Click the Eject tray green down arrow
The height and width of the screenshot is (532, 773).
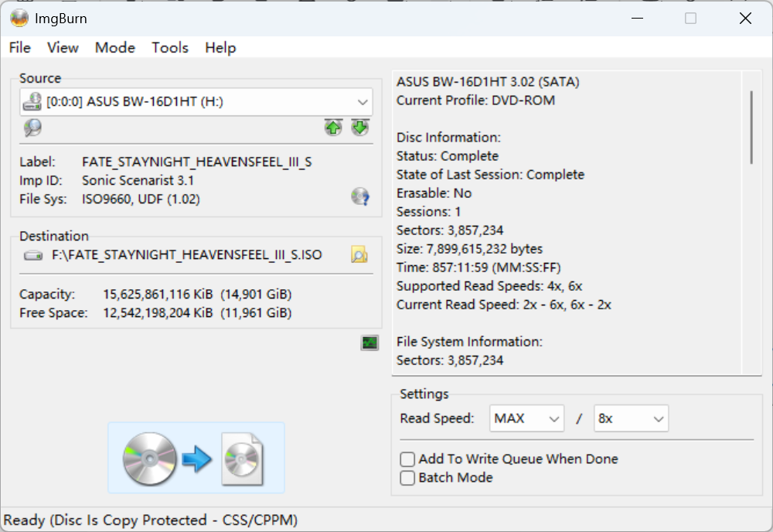pyautogui.click(x=360, y=128)
